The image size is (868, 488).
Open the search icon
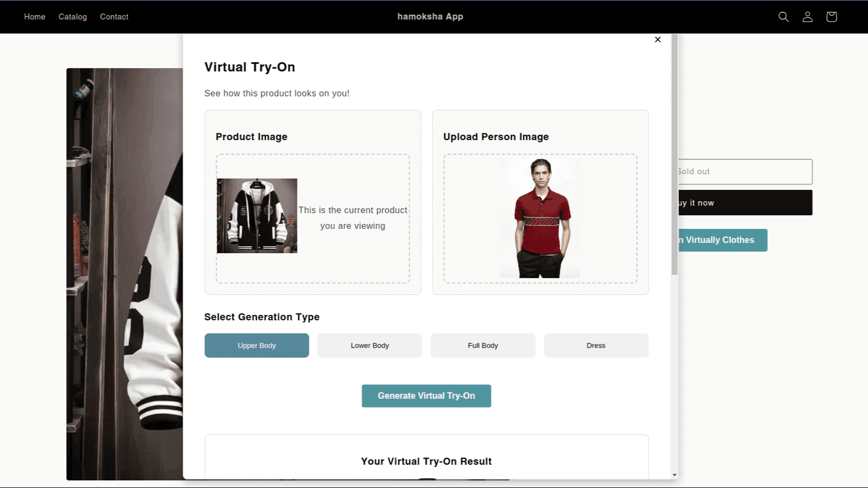[x=783, y=17]
